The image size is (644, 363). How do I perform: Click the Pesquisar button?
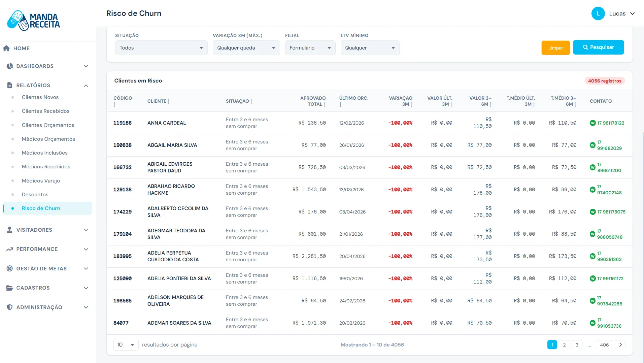598,47
